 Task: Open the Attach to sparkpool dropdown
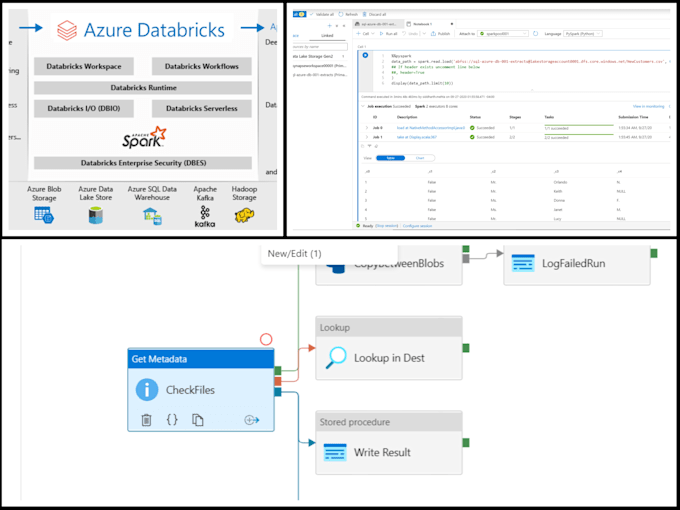click(x=503, y=33)
